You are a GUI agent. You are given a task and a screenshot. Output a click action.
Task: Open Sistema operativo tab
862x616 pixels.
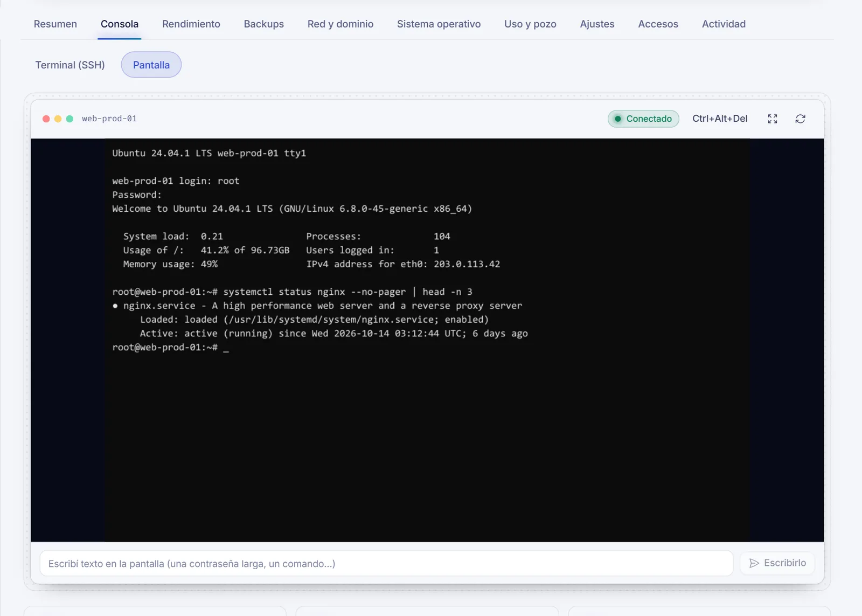point(439,24)
